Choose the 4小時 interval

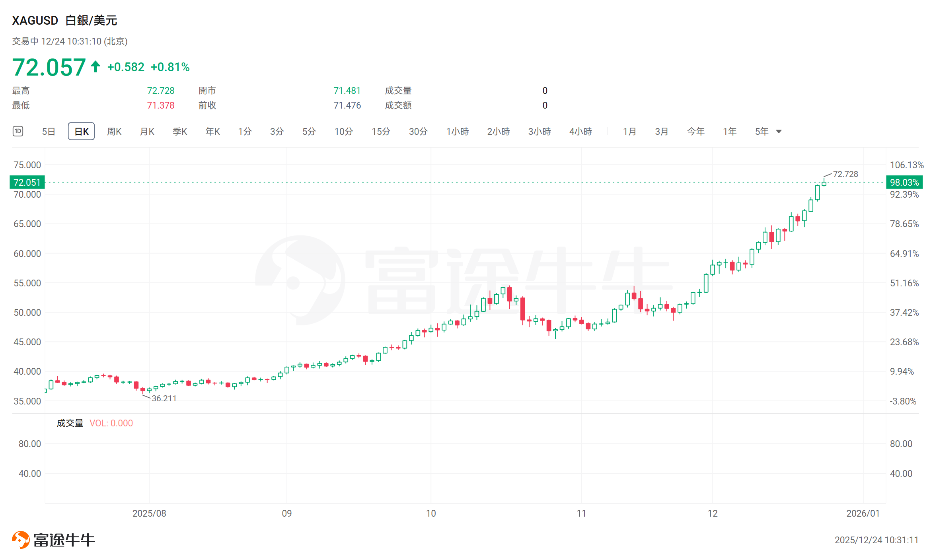[580, 132]
